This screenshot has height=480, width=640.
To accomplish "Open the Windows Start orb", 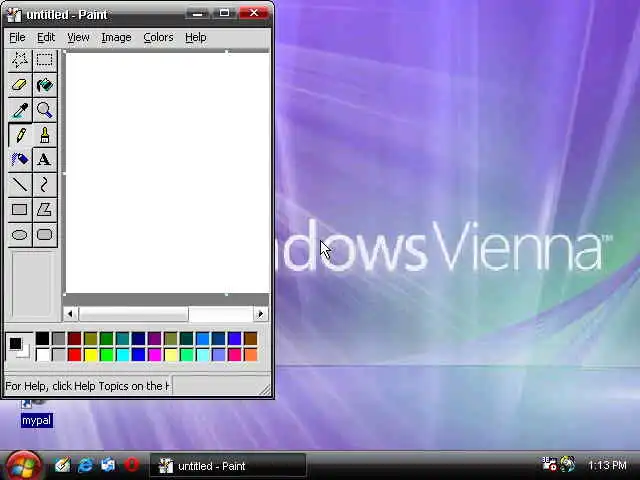I will click(22, 466).
